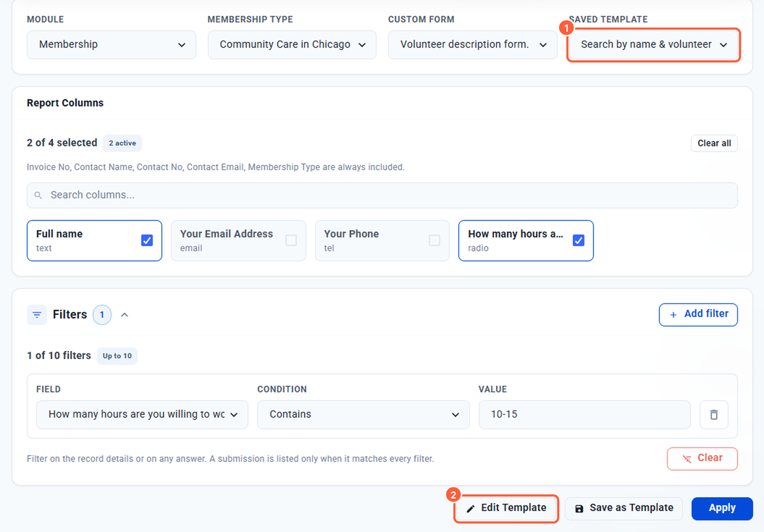Click the '2 active' badge
The width and height of the screenshot is (764, 532).
click(122, 143)
